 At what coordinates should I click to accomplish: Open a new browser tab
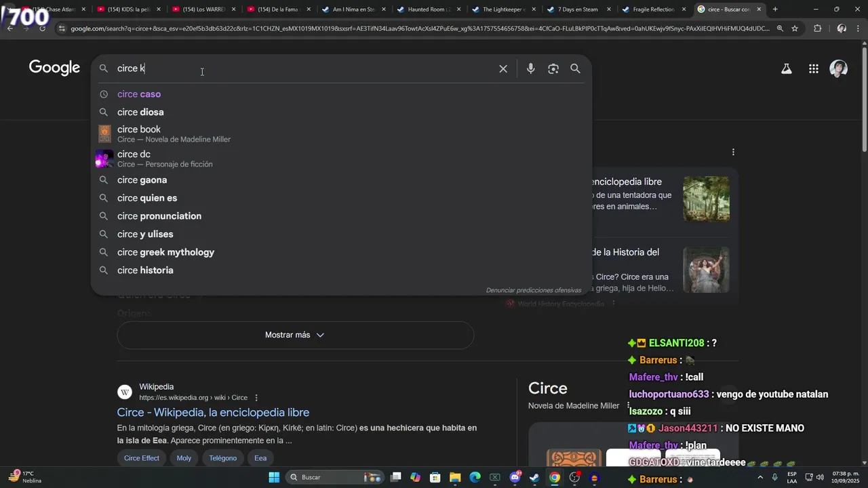coord(775,9)
